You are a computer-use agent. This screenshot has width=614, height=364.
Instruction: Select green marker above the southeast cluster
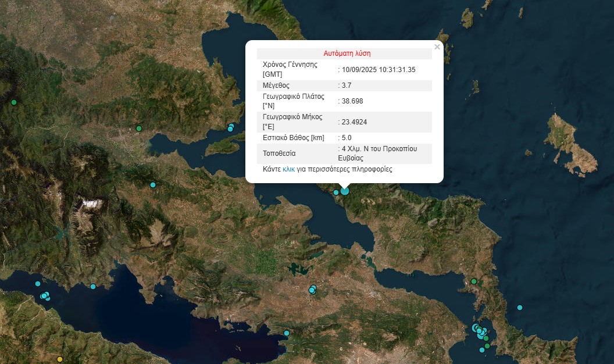click(x=474, y=281)
